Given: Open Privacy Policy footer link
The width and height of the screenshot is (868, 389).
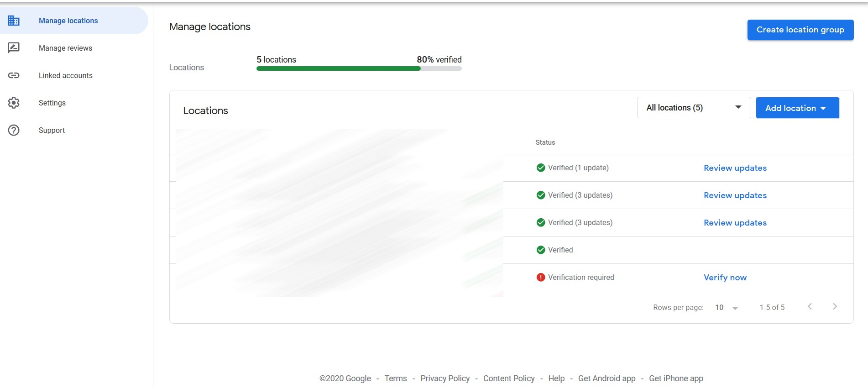Looking at the screenshot, I should 445,378.
